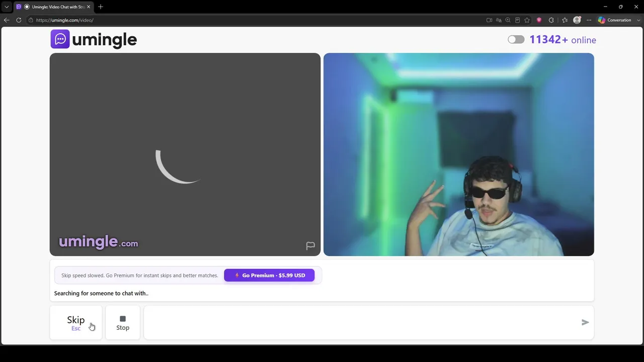Click the address bar URL
This screenshot has width=644, height=362.
pyautogui.click(x=64, y=20)
